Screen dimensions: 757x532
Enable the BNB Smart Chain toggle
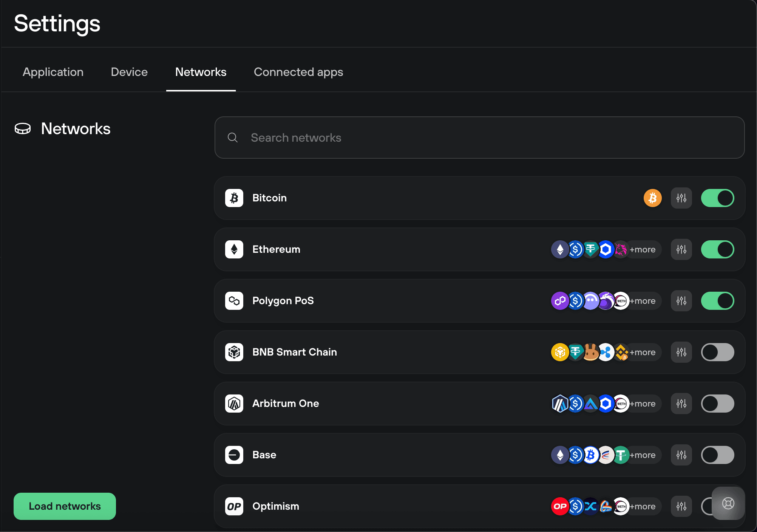pos(718,352)
